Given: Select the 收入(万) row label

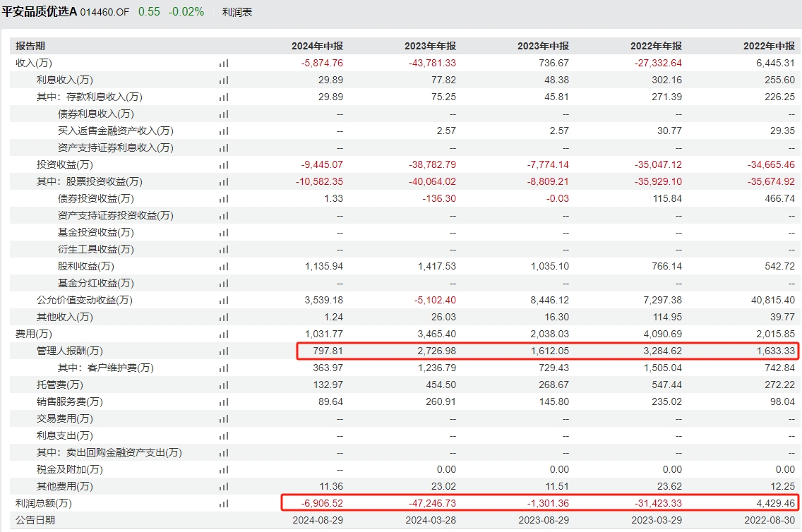Looking at the screenshot, I should pyautogui.click(x=34, y=63).
